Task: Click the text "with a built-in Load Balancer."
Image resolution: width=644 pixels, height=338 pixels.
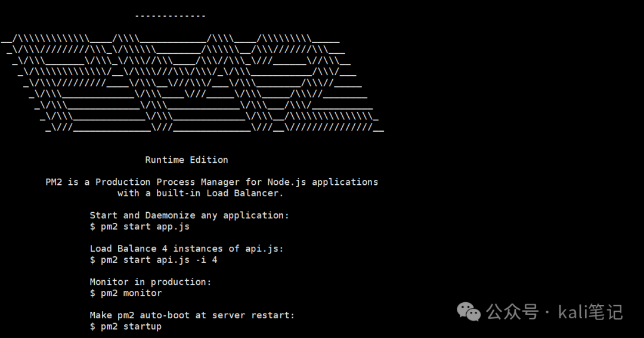Action: click(200, 193)
